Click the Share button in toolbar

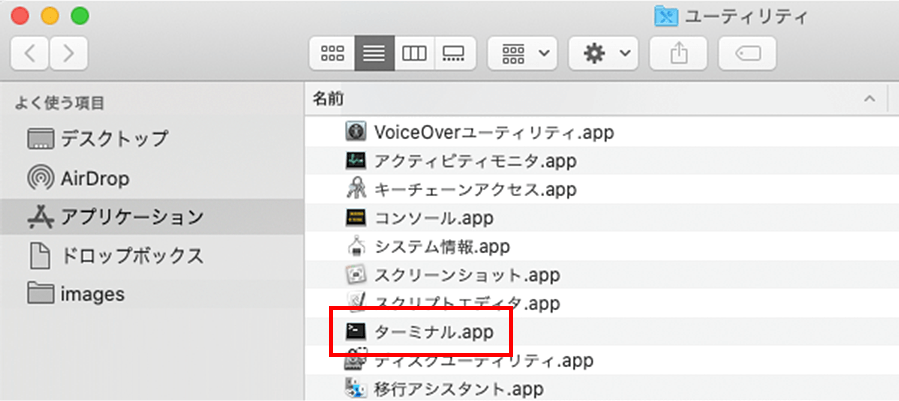678,53
